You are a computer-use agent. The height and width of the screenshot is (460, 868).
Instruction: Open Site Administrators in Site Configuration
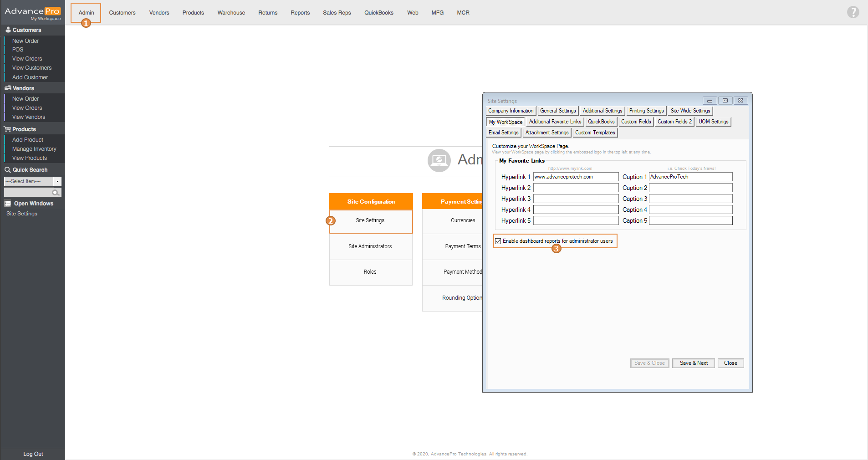click(x=370, y=246)
